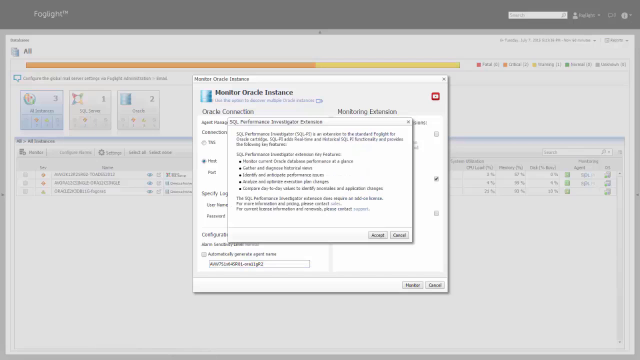Image resolution: width=640 pixels, height=360 pixels.
Task: Select the Host connection radio button
Action: [204, 161]
